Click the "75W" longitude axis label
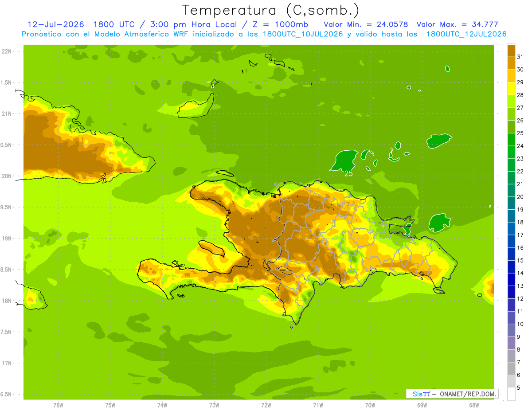This screenshot has width=532, height=411. coord(110,405)
